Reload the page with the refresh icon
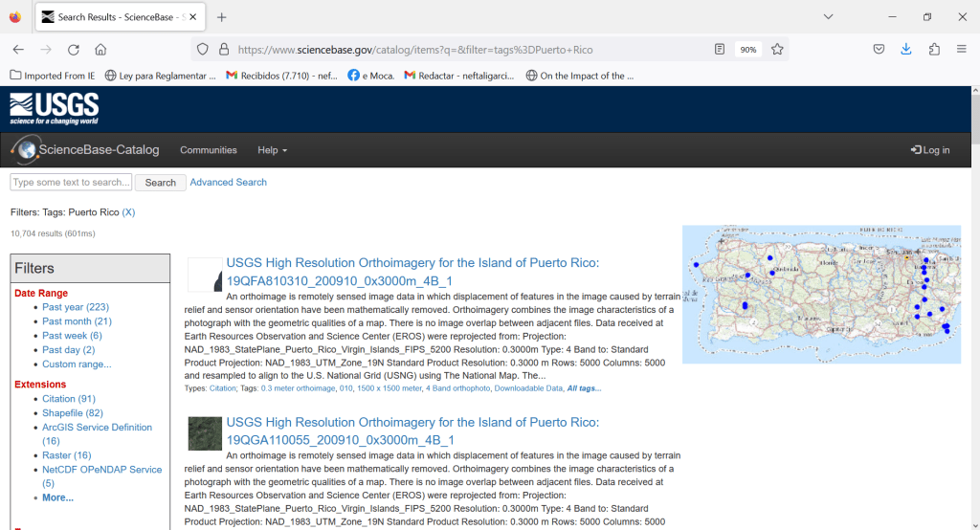 (x=73, y=50)
